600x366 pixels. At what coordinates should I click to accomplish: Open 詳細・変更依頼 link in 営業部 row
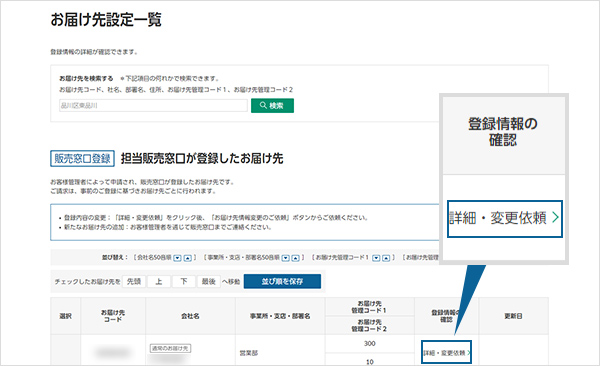(x=446, y=353)
